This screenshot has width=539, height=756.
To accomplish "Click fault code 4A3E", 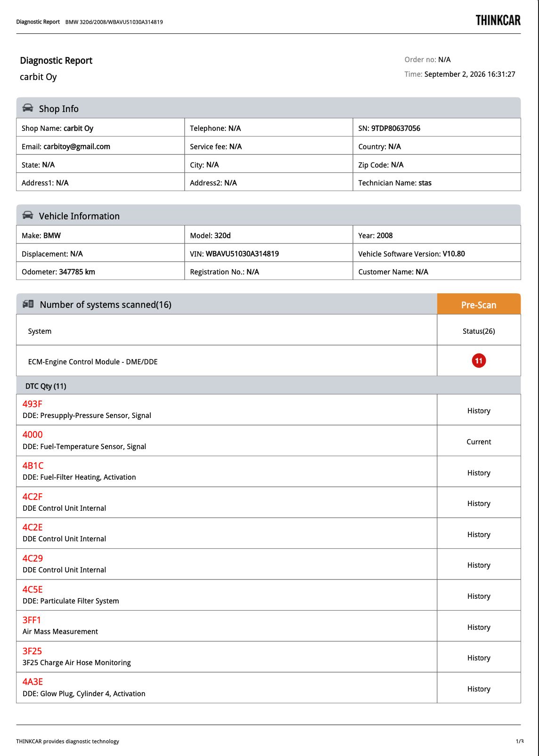I will (x=33, y=682).
